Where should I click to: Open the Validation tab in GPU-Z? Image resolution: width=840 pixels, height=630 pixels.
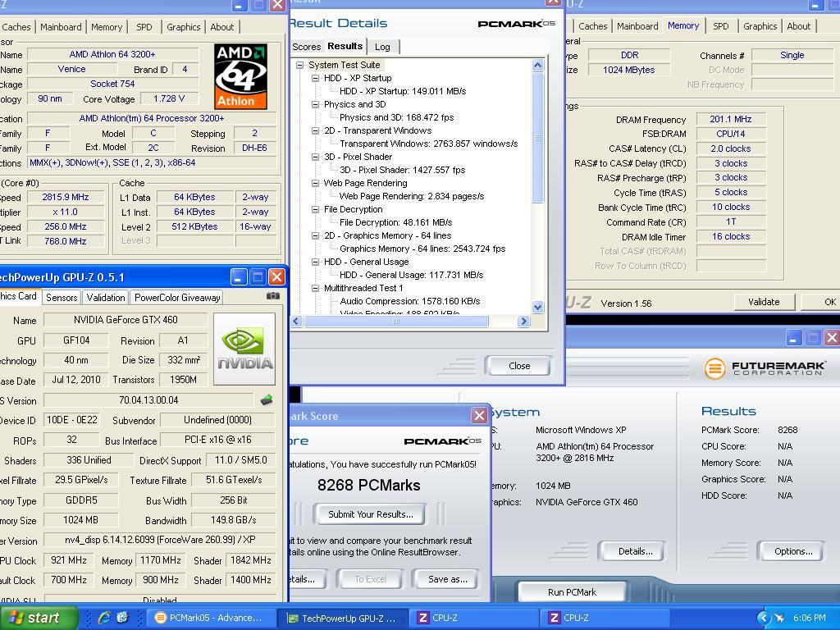pyautogui.click(x=106, y=297)
